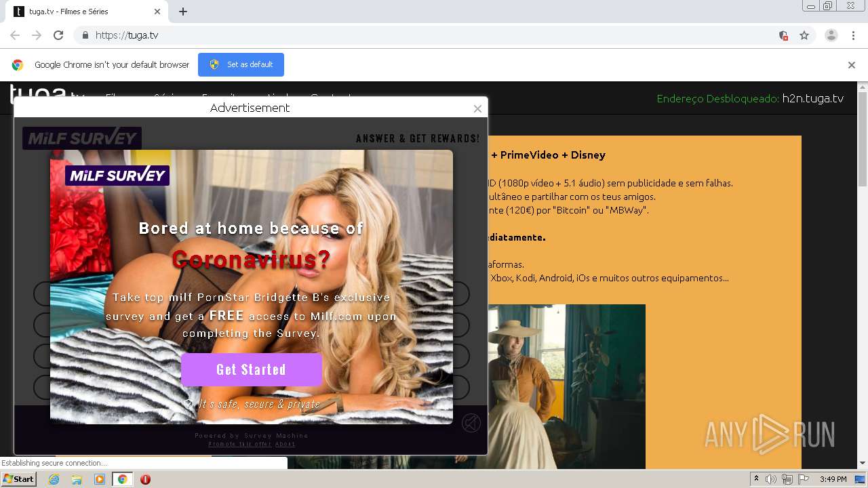Open the network tray icon

(787, 479)
